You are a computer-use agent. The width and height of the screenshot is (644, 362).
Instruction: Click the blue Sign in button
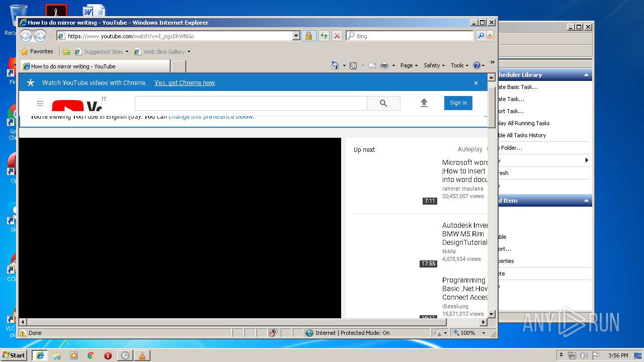[458, 103]
